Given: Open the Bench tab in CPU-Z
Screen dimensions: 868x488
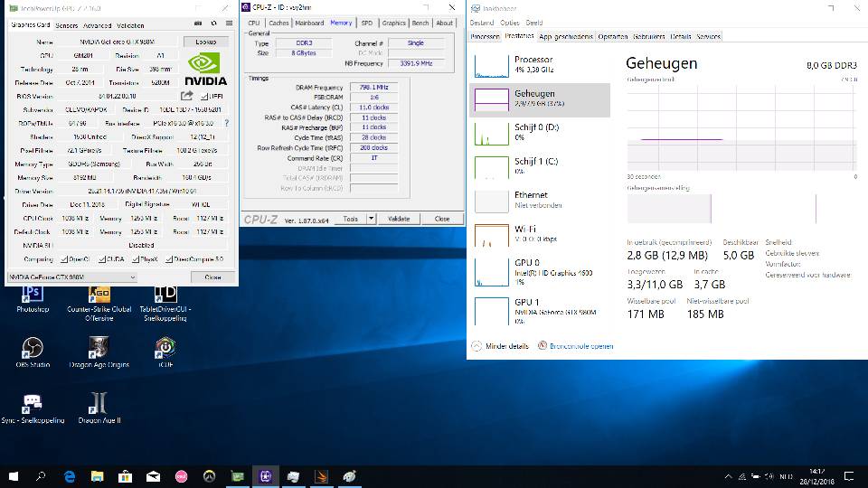Looking at the screenshot, I should [x=420, y=23].
